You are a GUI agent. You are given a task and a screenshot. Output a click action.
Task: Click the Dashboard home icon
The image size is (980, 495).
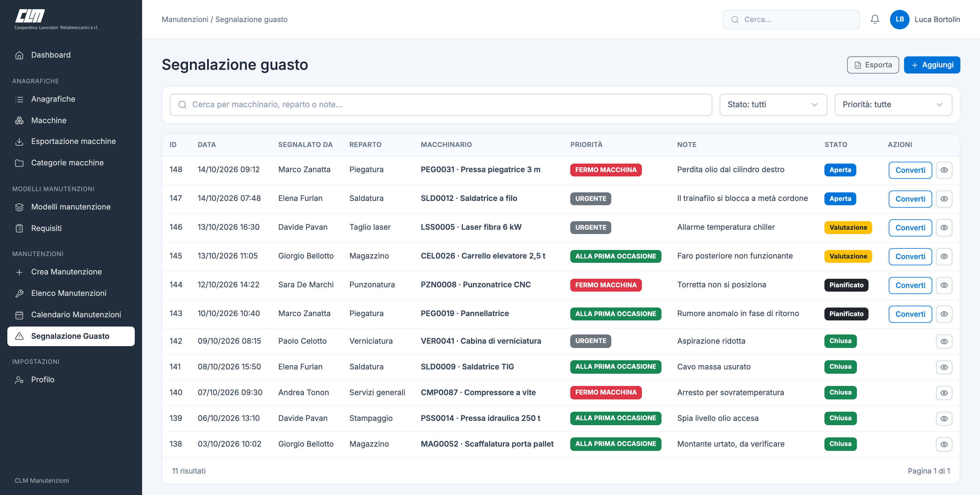pos(19,55)
